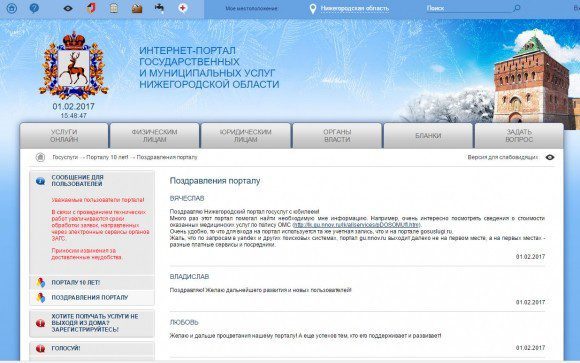This screenshot has height=363, width=580.
Task: Click the red icon beside ЗАРЕГИСТРИРУЙТЕСЬ banner
Action: point(40,323)
